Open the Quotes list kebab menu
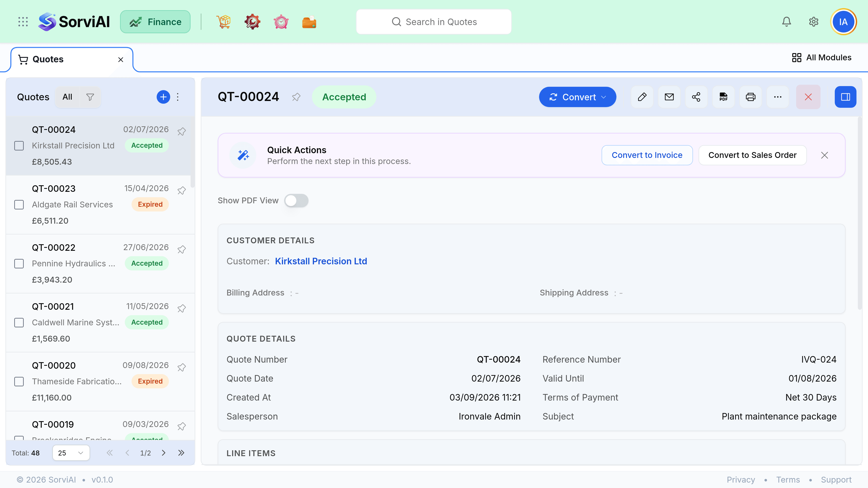Screen dimensions: 868x488 tap(178, 97)
